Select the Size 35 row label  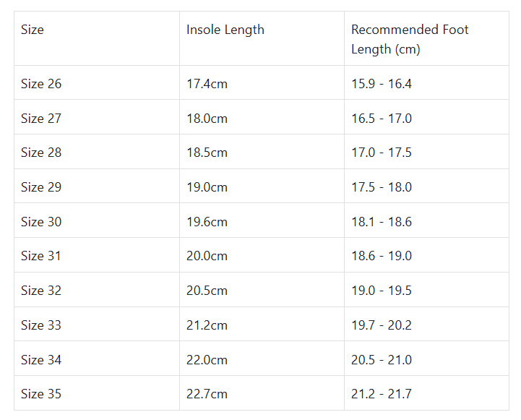[x=41, y=394]
